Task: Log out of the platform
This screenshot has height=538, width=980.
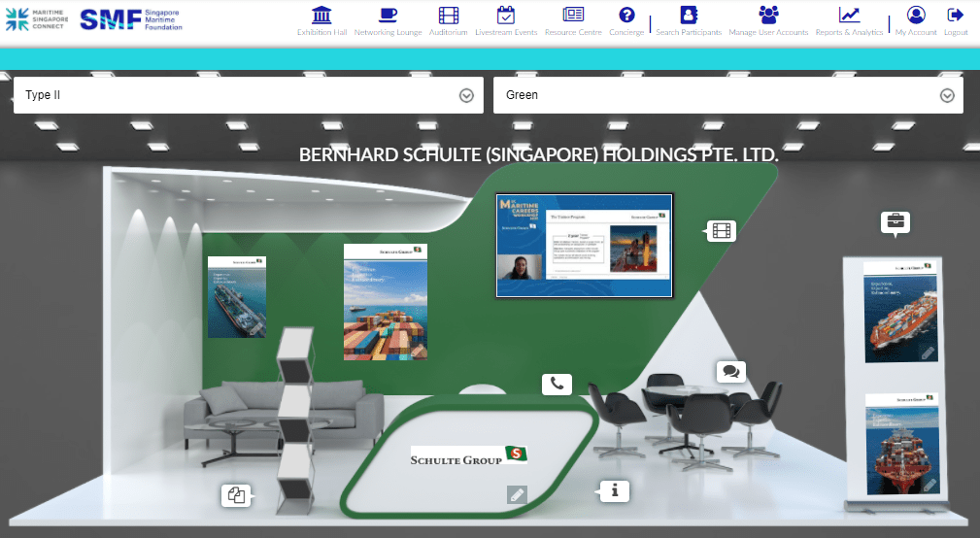Action: (x=956, y=21)
